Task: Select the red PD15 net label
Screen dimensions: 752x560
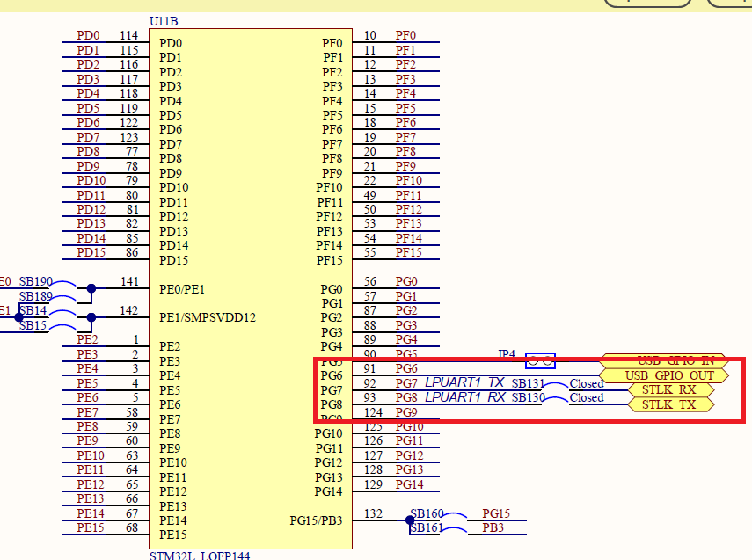Action: pyautogui.click(x=91, y=252)
